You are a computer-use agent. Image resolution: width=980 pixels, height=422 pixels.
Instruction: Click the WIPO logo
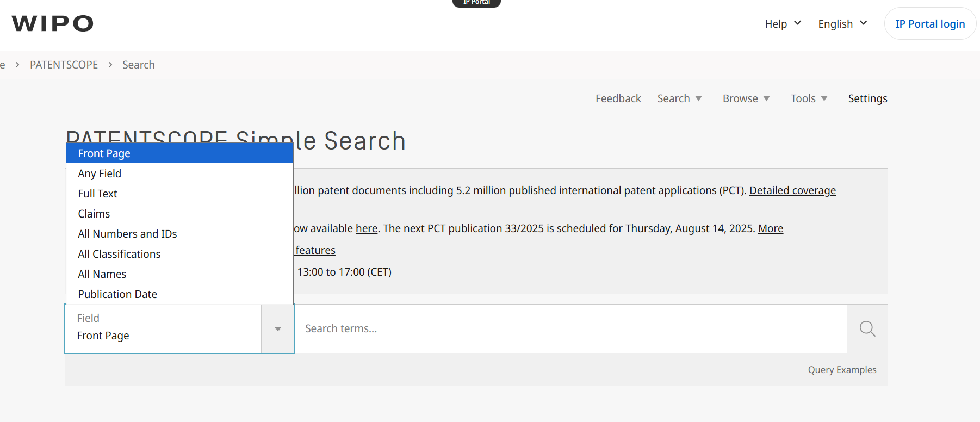click(53, 23)
